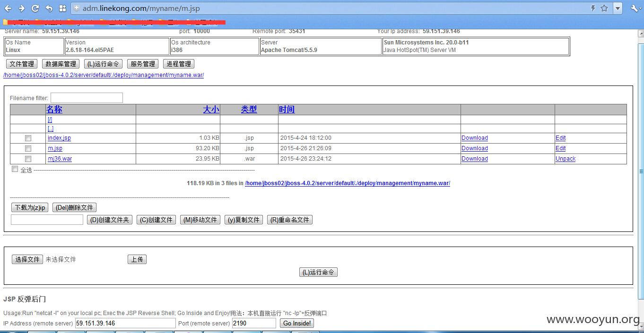
Task: Follow the top /home/jboss02 path link
Action: pos(104,75)
